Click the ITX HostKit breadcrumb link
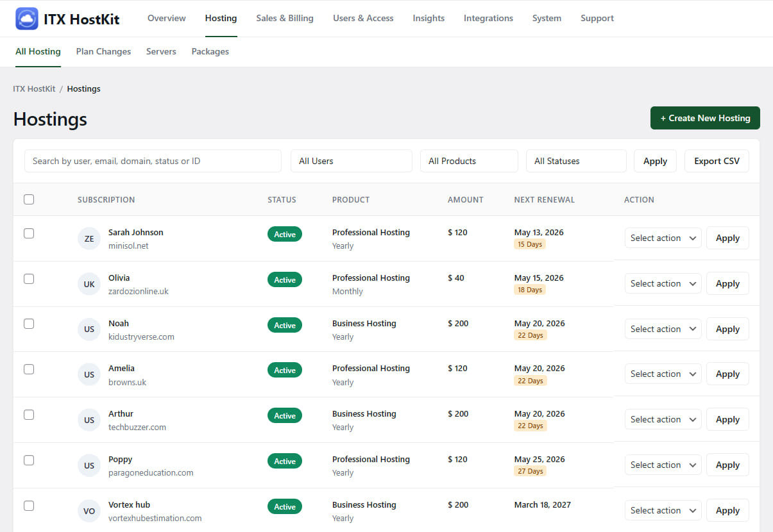The image size is (773, 532). coord(34,88)
